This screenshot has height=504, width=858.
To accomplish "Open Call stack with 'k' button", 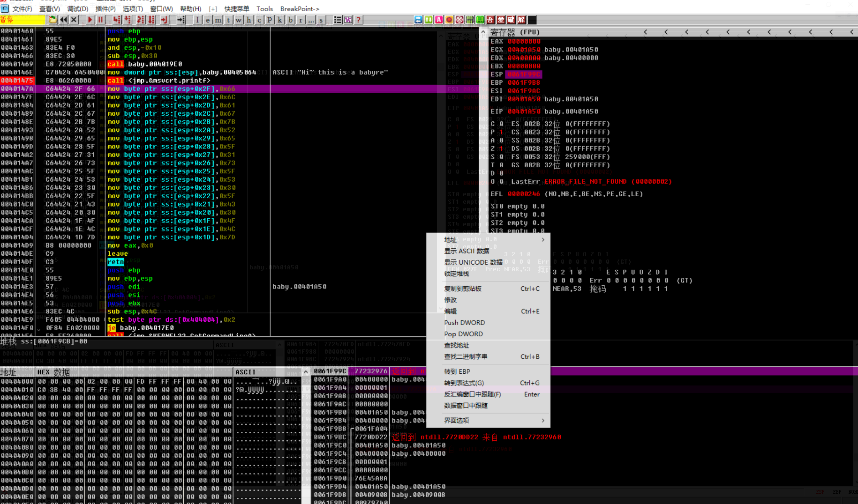I will pyautogui.click(x=280, y=20).
